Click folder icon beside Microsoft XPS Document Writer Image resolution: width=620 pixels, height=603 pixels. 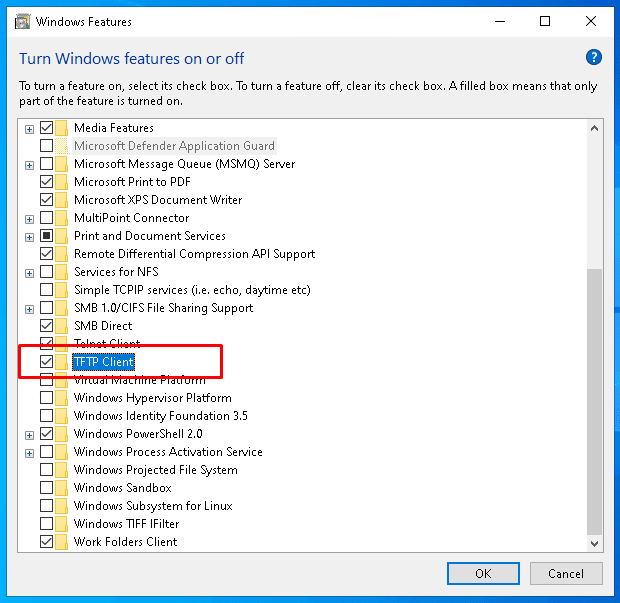pos(61,200)
